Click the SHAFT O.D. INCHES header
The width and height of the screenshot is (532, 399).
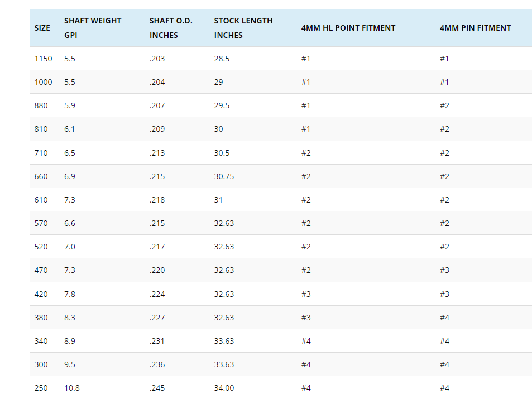(x=171, y=28)
